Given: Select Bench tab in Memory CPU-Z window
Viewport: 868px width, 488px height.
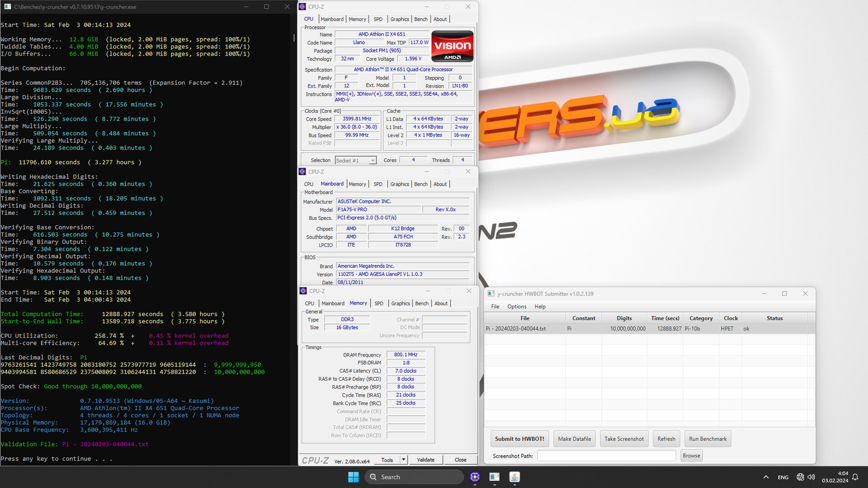Looking at the screenshot, I should 422,304.
